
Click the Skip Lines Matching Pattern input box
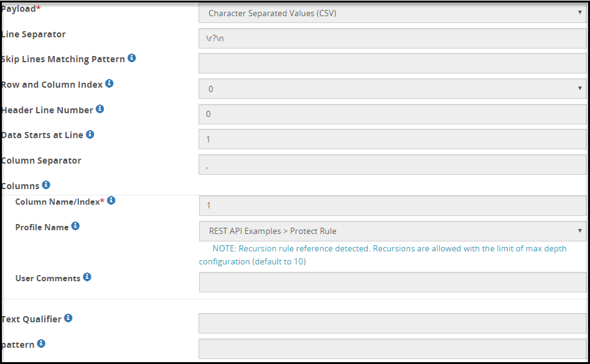[392, 63]
